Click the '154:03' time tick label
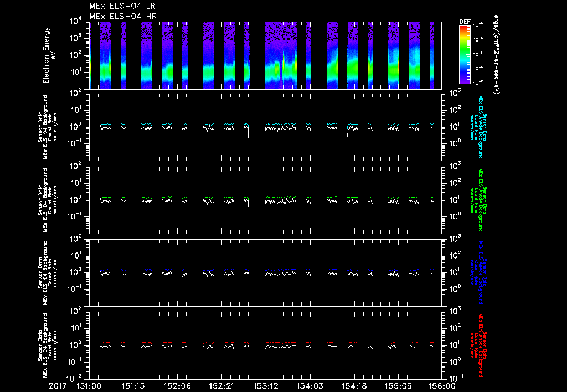 pyautogui.click(x=310, y=386)
